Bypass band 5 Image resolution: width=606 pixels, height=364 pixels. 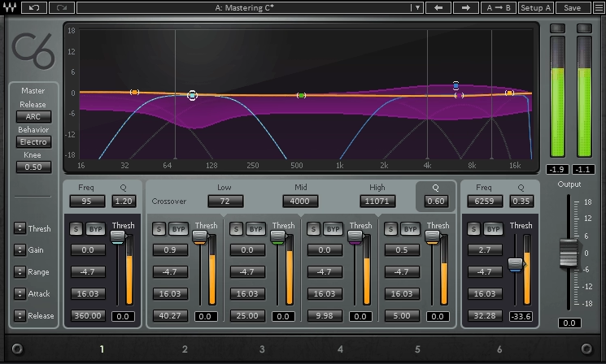pyautogui.click(x=410, y=229)
